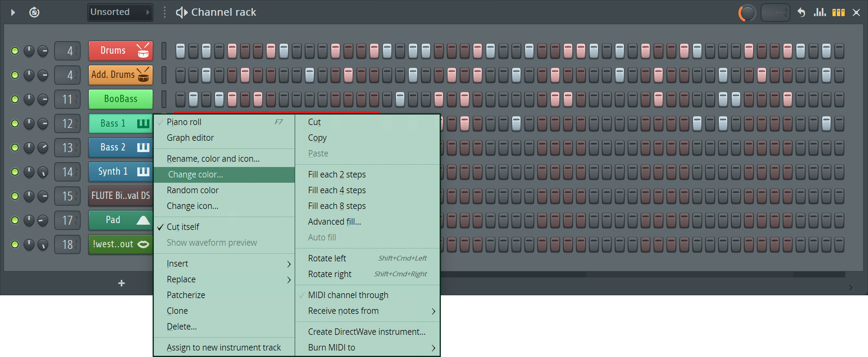This screenshot has height=357, width=868.
Task: Expand Receive notes from submenu
Action: (367, 311)
